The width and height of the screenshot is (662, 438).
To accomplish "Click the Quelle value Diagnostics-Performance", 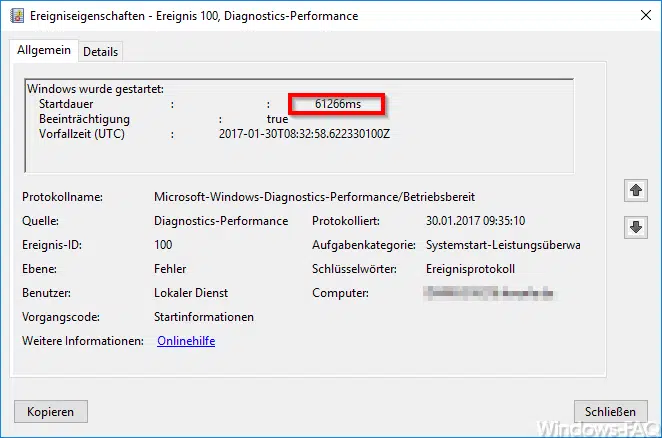I will 221,221.
